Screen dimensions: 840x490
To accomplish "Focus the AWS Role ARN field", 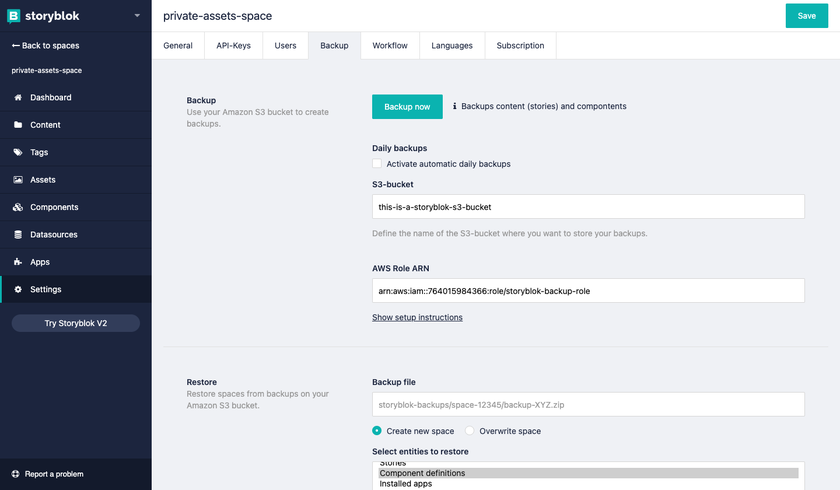I will coord(588,291).
